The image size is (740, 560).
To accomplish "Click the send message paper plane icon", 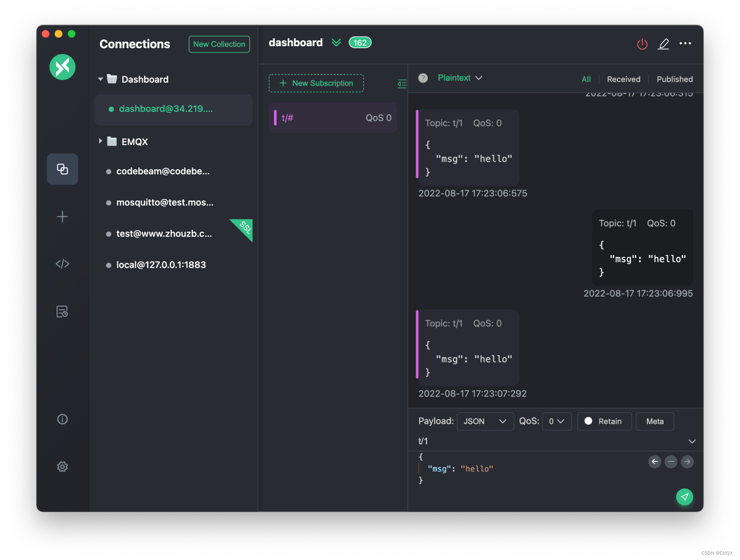I will pos(685,497).
